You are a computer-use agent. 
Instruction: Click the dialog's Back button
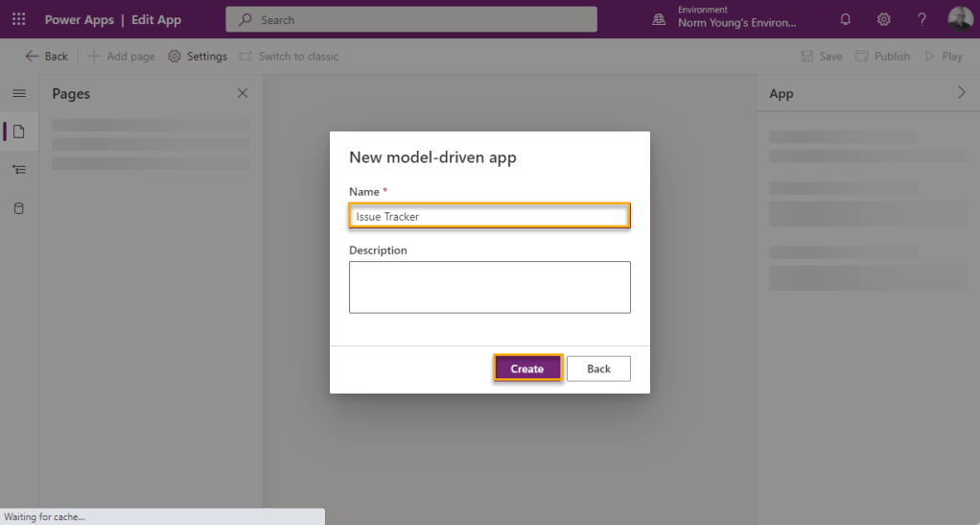[x=598, y=369]
